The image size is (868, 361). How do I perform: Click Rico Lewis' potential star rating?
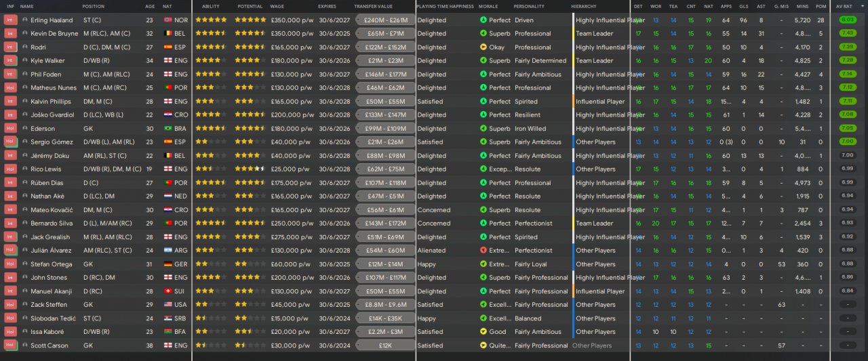pos(250,169)
